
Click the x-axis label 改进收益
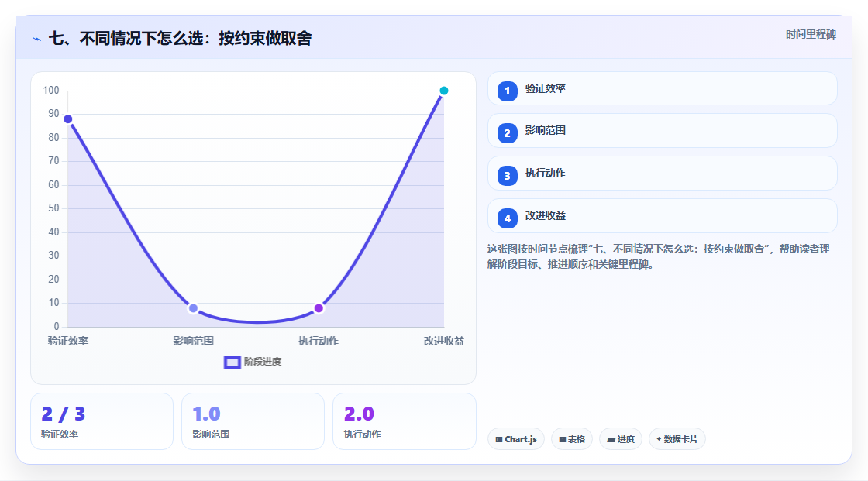point(444,341)
